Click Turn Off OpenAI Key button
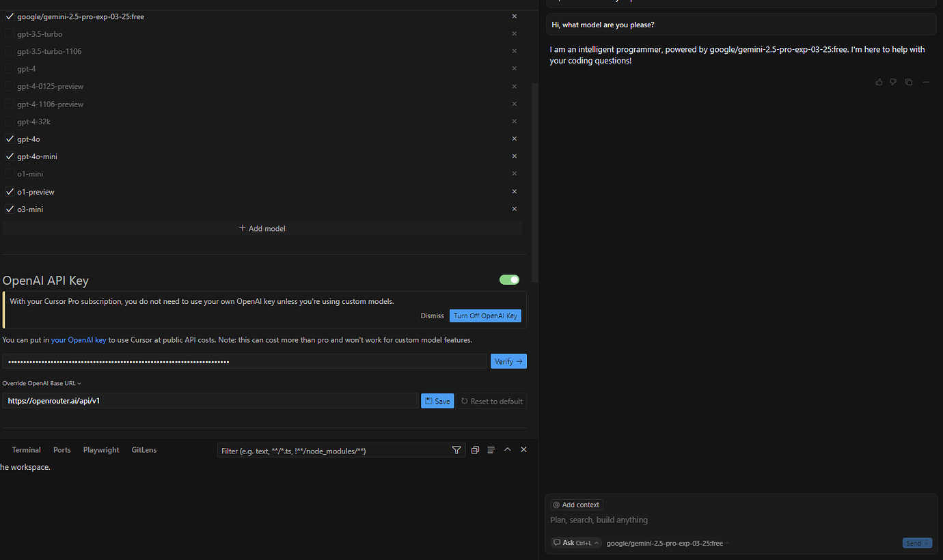The height and width of the screenshot is (560, 943). (485, 316)
